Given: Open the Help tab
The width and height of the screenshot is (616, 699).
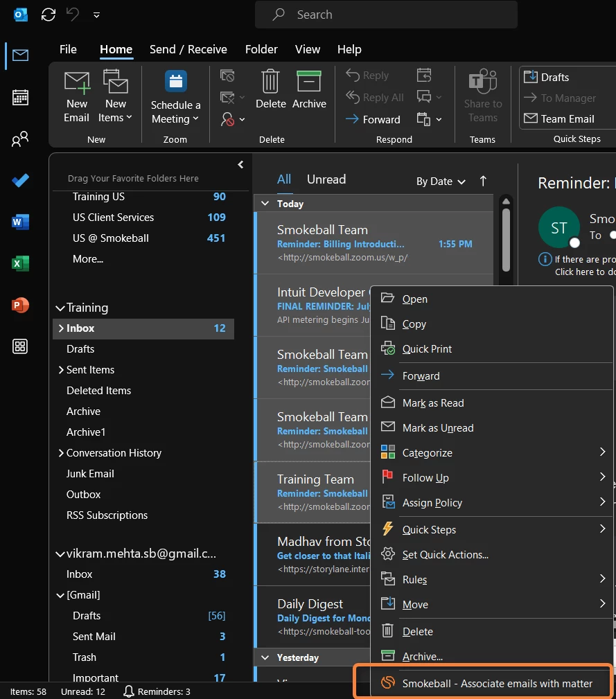Looking at the screenshot, I should coord(349,49).
